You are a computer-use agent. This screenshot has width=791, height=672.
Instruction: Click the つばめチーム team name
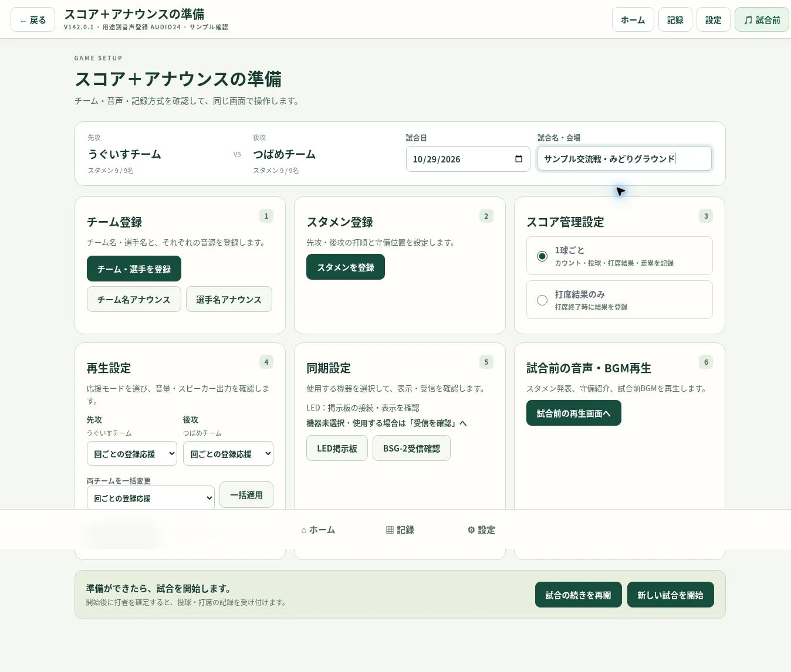[x=285, y=154]
